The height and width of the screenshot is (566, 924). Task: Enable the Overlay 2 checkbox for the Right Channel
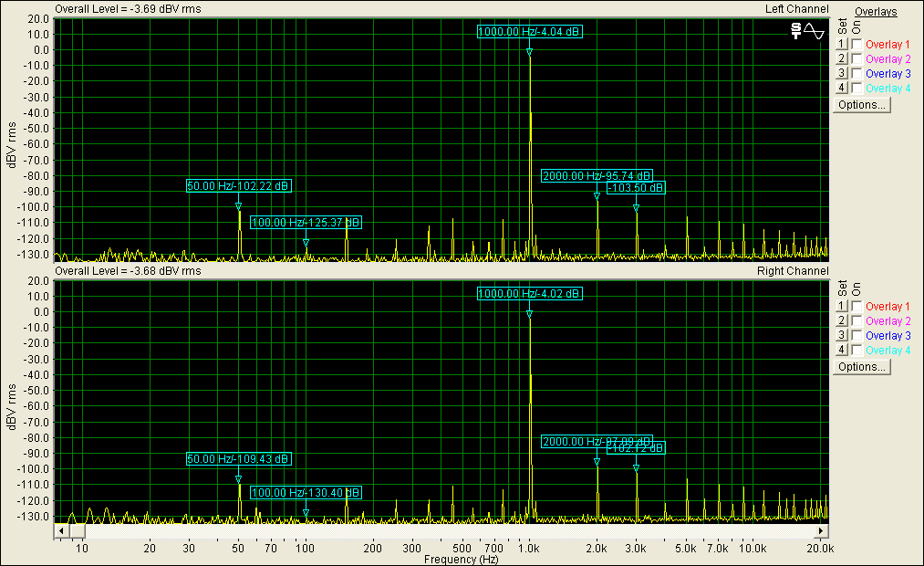tap(857, 321)
